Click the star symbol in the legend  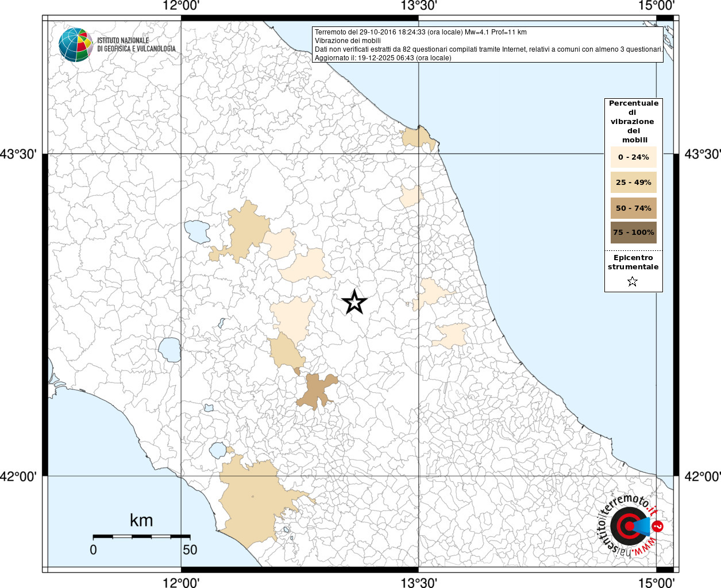tap(633, 281)
